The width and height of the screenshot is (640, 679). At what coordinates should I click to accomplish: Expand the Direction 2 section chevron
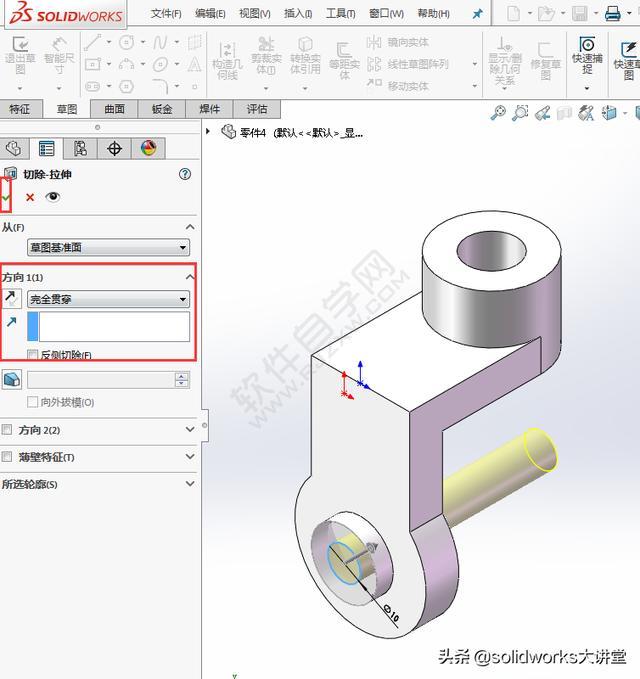(x=190, y=429)
